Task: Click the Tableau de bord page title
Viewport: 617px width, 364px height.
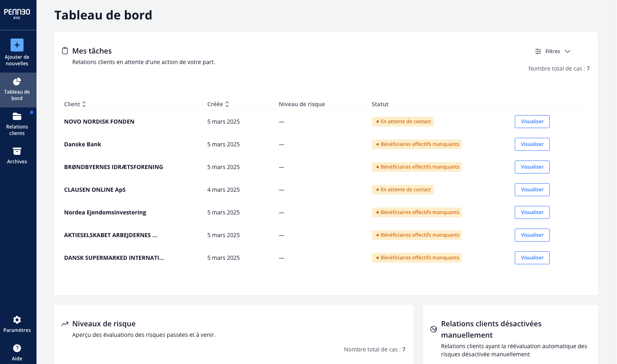Action: click(x=103, y=15)
